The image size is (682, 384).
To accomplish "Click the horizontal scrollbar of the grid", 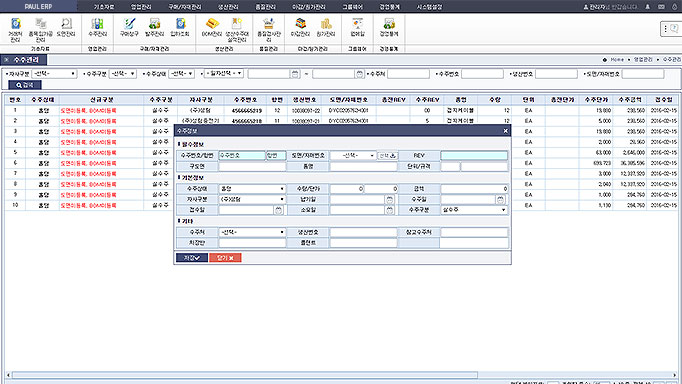I will (x=245, y=375).
